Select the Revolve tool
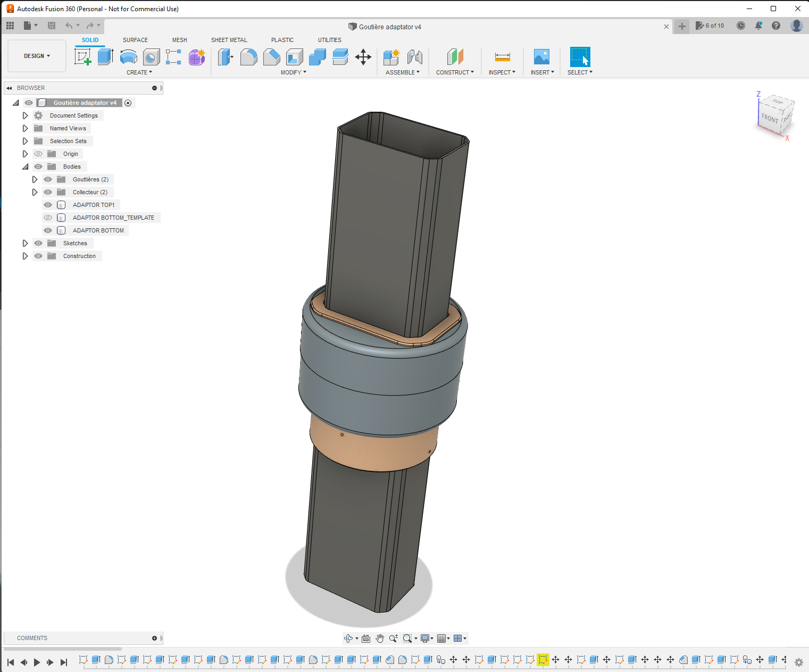809x672 pixels. tap(128, 56)
